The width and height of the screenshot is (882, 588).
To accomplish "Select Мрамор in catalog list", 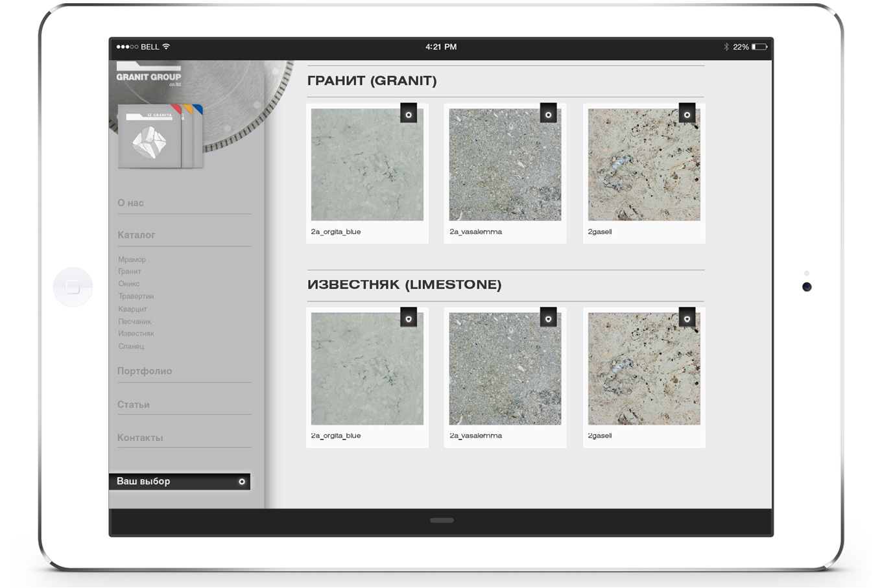I will pyautogui.click(x=132, y=259).
